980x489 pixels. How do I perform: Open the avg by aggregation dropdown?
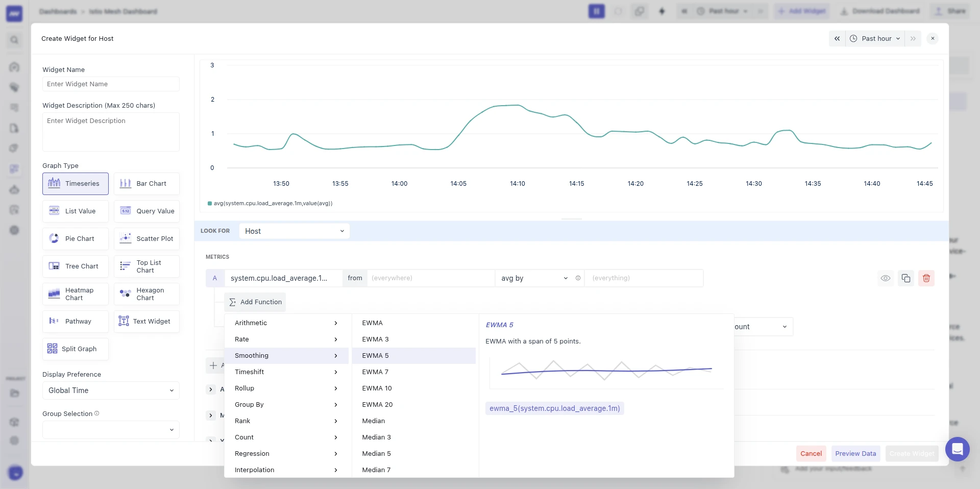(x=534, y=278)
